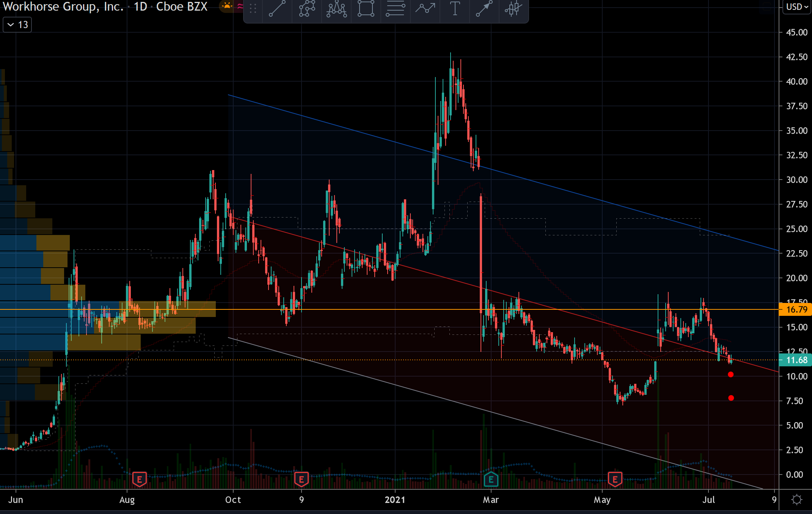Click the 1D interval label

tap(140, 6)
